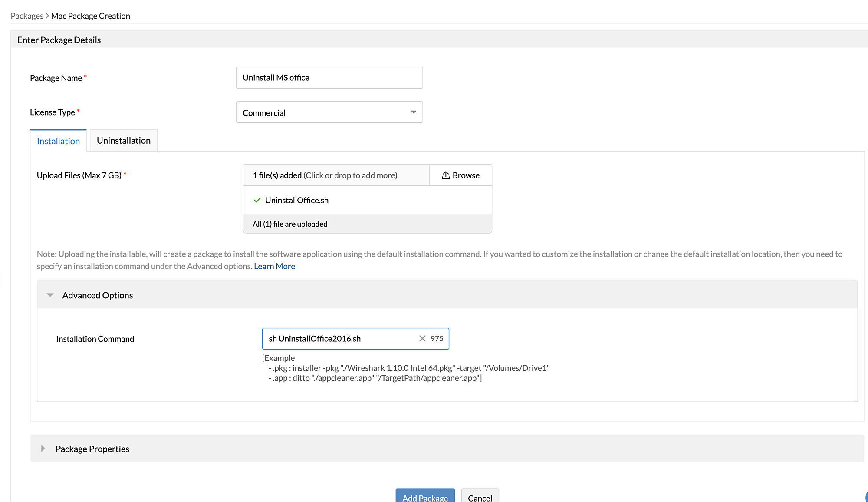868x502 pixels.
Task: Focus the Installation Command text field
Action: 339,338
